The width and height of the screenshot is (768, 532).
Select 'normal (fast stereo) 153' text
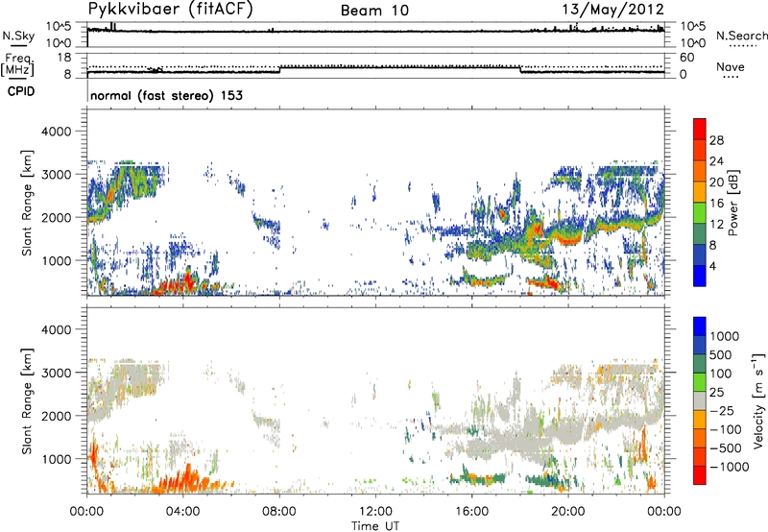pos(166,95)
